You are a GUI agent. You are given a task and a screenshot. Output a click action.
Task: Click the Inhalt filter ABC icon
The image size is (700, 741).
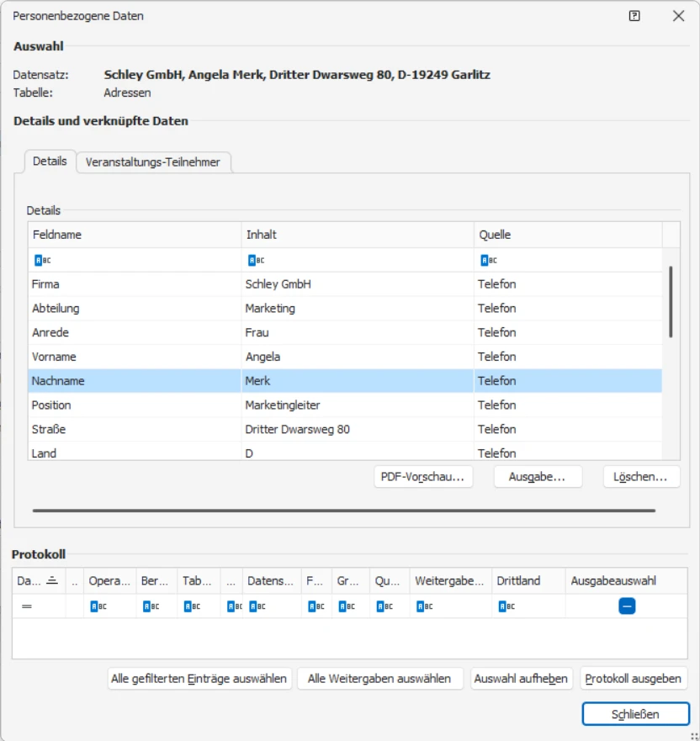coord(256,260)
